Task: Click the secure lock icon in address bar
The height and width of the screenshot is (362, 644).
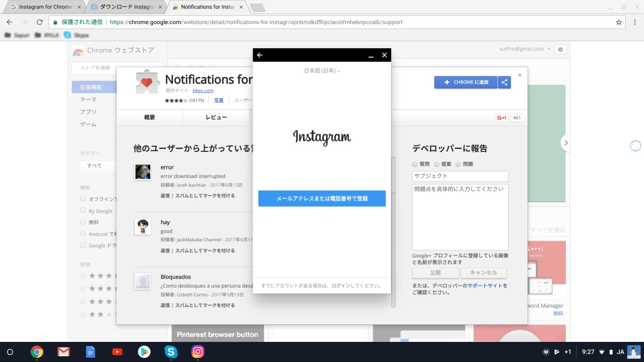Action: click(55, 22)
